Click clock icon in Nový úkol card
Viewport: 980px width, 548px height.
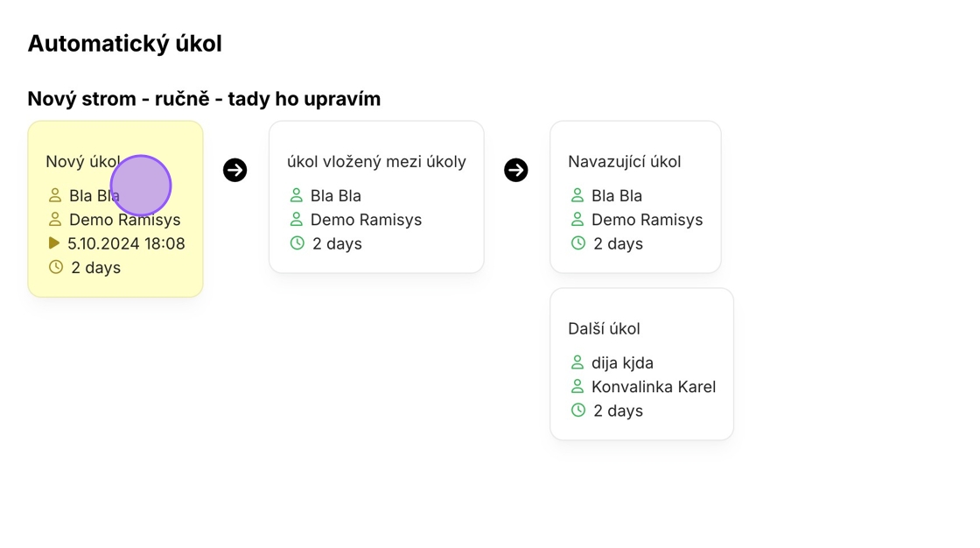coord(56,267)
